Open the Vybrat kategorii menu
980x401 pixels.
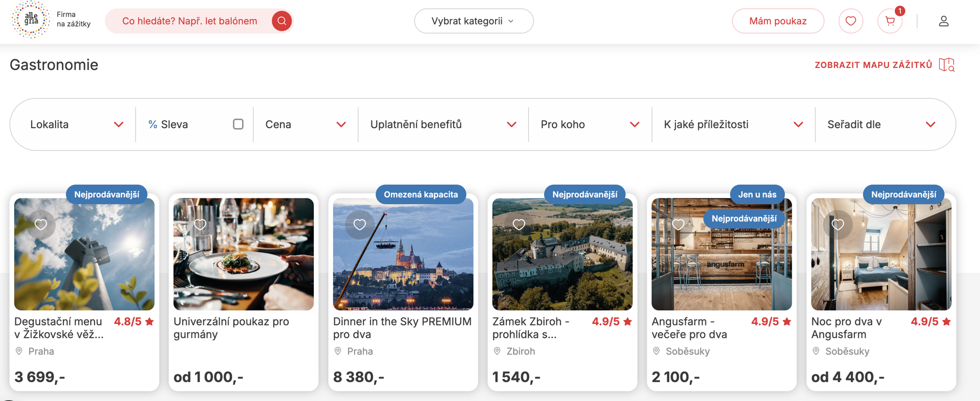474,21
